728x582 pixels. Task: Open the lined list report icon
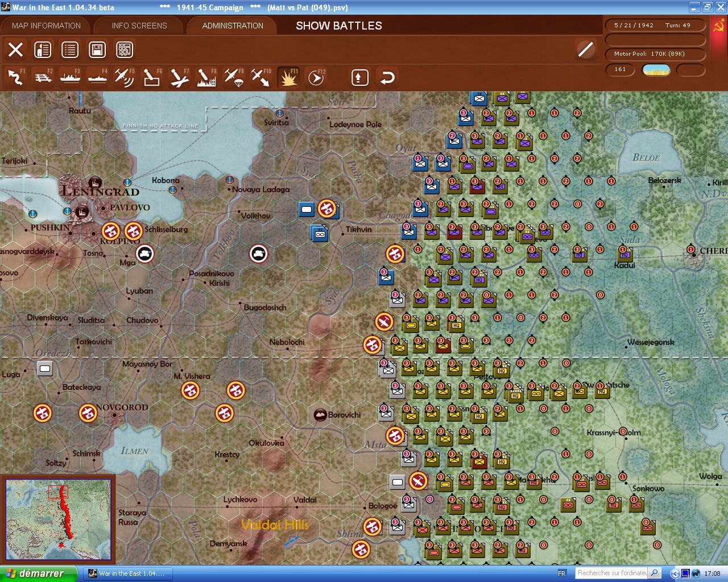point(70,49)
